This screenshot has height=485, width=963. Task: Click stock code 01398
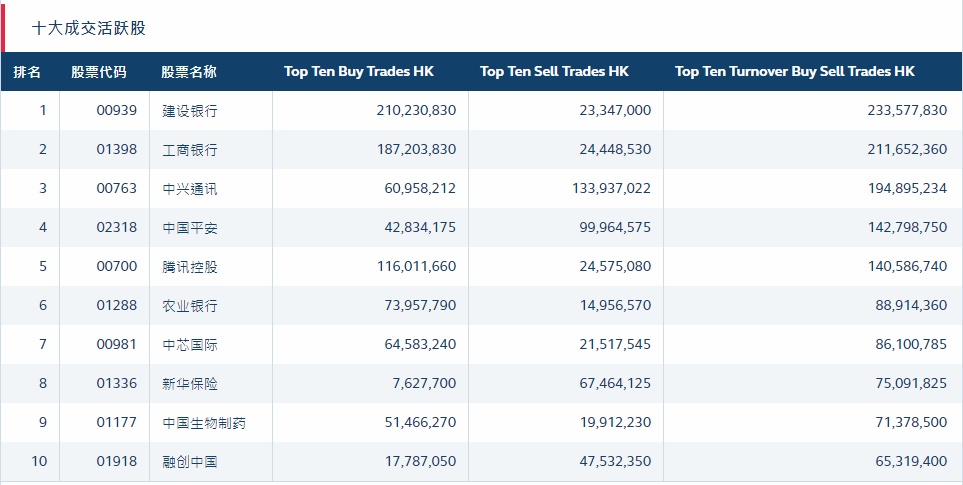click(x=116, y=150)
